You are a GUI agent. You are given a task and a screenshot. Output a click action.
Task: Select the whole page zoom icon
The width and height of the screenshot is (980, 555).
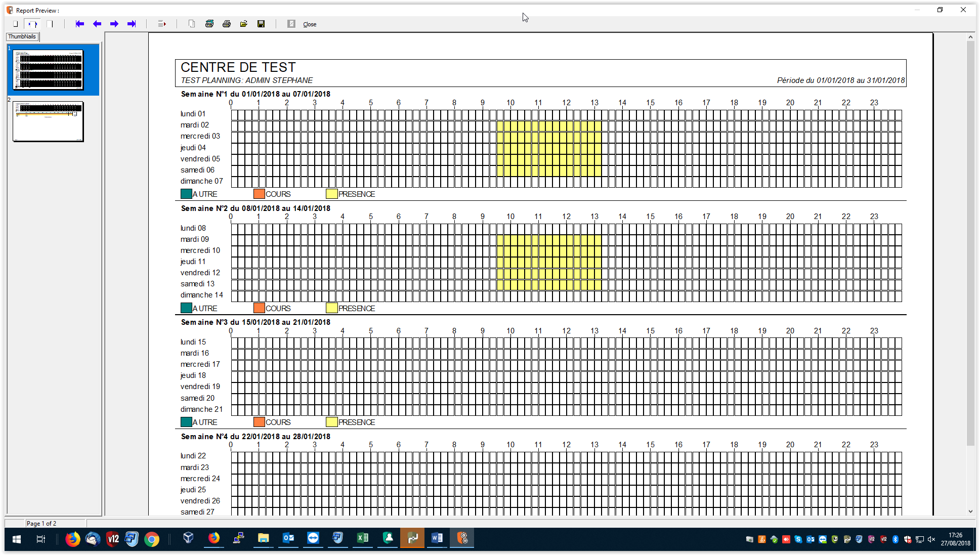[x=16, y=24]
